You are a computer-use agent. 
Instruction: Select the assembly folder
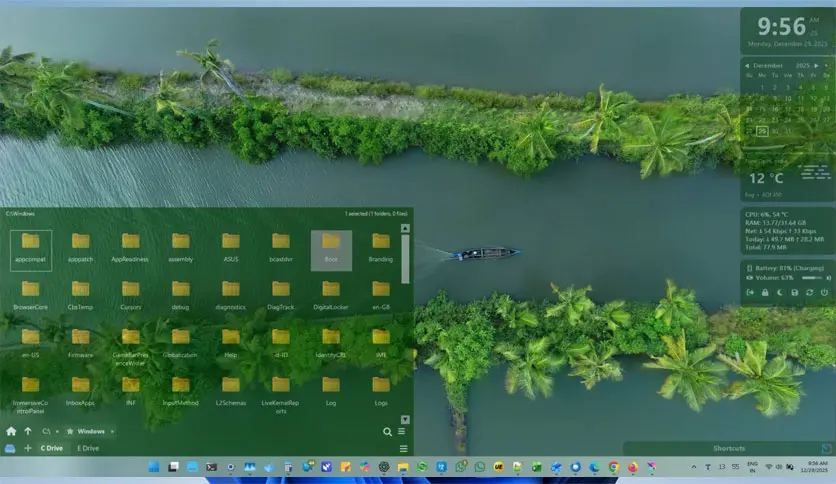(x=180, y=250)
